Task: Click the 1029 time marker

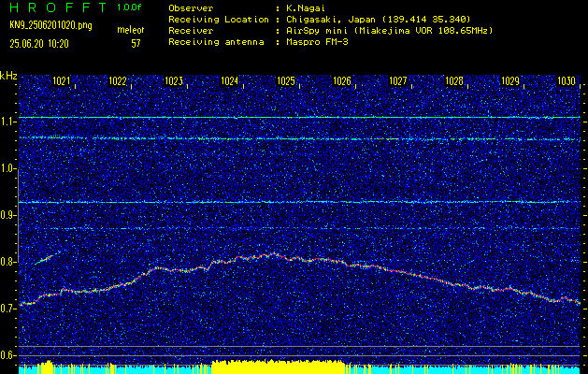Action: [x=510, y=80]
